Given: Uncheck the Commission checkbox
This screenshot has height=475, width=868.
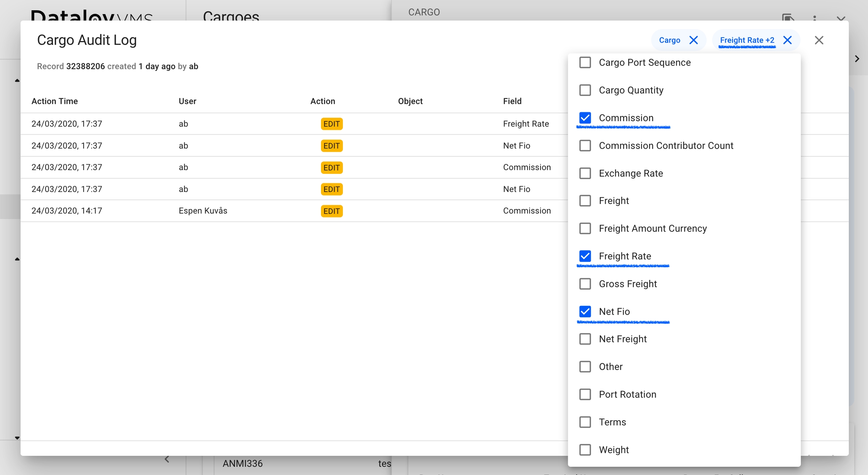Looking at the screenshot, I should (x=585, y=118).
